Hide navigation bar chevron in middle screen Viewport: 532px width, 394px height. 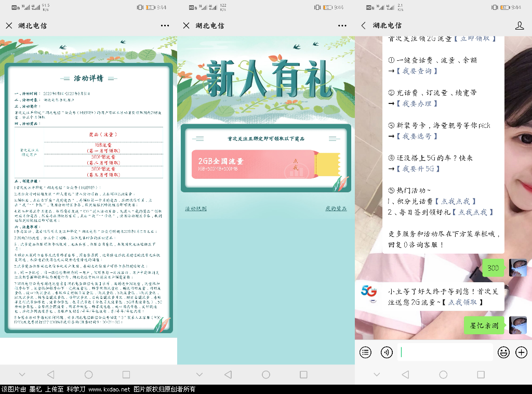(199, 374)
